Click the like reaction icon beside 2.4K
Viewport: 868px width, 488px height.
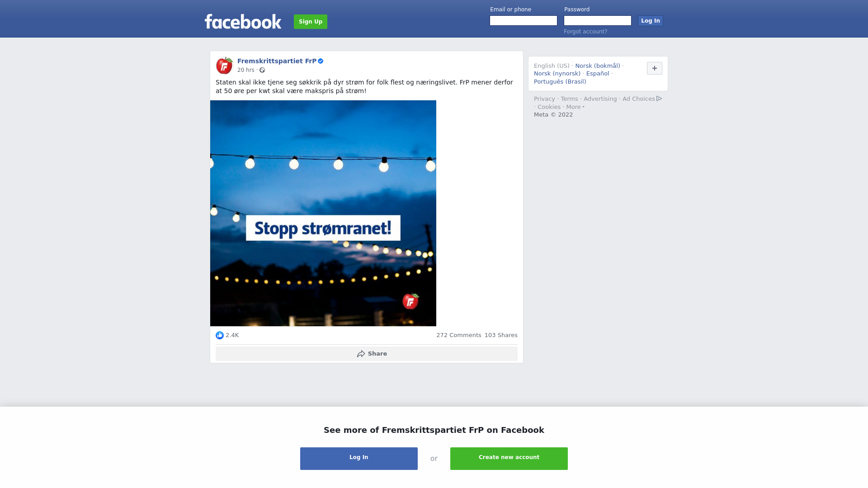coord(220,335)
